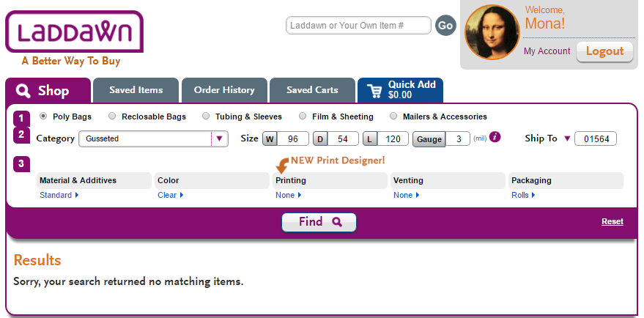Select the Poly Bags radio button
The width and height of the screenshot is (644, 318).
(43, 117)
